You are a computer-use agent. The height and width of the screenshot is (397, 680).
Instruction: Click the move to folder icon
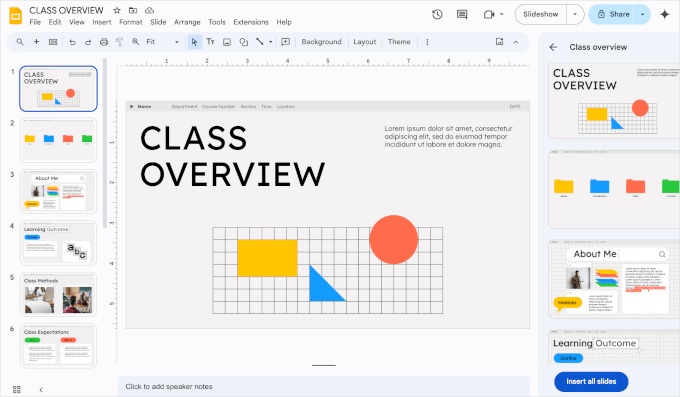pyautogui.click(x=133, y=10)
